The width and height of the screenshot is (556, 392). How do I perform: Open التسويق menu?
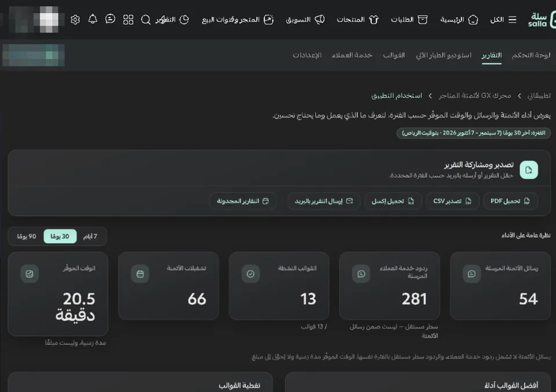tap(305, 20)
